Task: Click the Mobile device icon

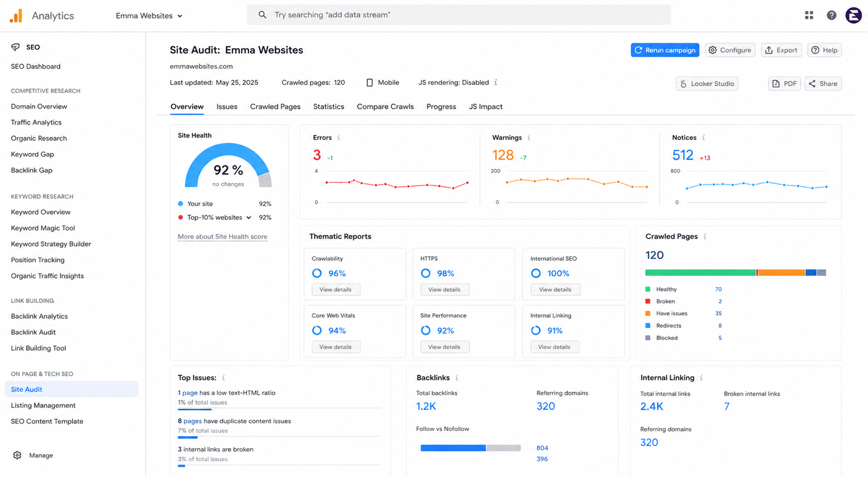Action: (369, 82)
